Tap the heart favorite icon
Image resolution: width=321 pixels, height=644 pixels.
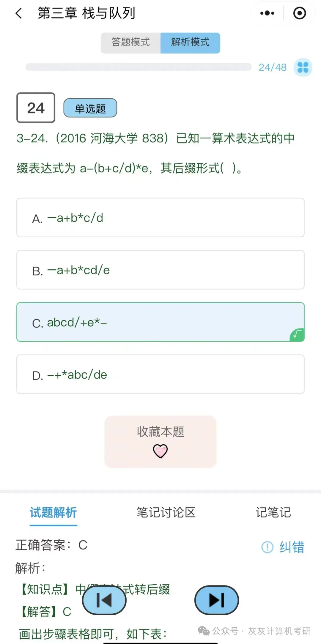(x=160, y=451)
